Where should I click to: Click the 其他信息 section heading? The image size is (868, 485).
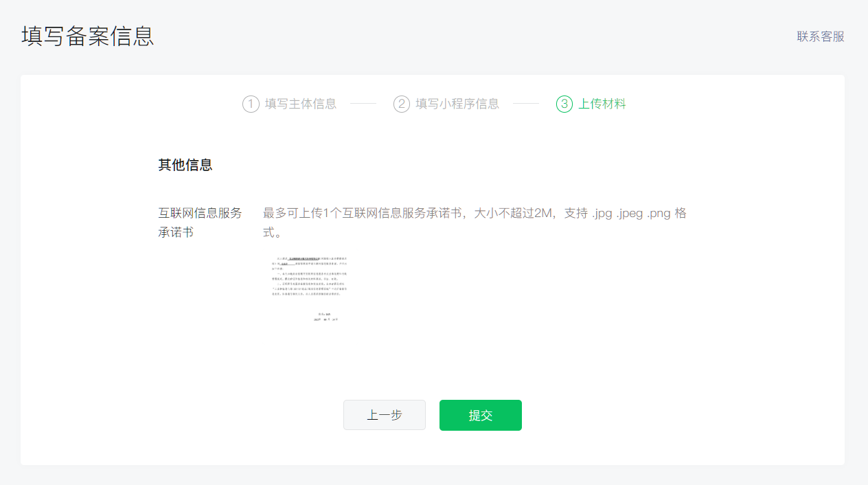[x=185, y=165]
